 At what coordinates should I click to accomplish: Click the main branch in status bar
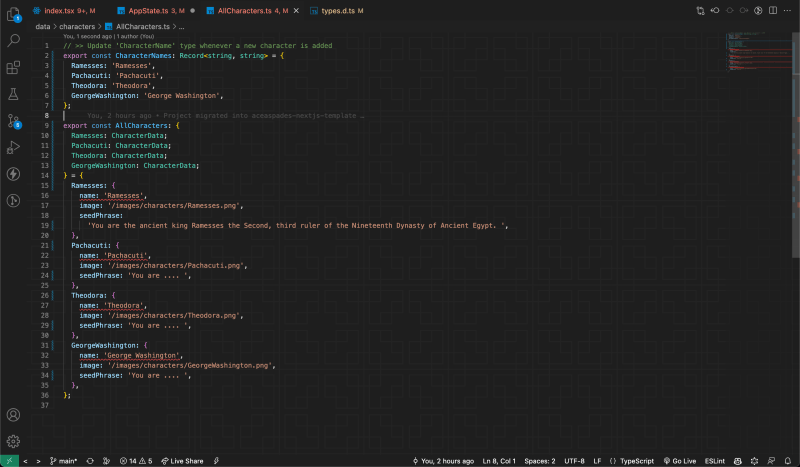[64, 461]
